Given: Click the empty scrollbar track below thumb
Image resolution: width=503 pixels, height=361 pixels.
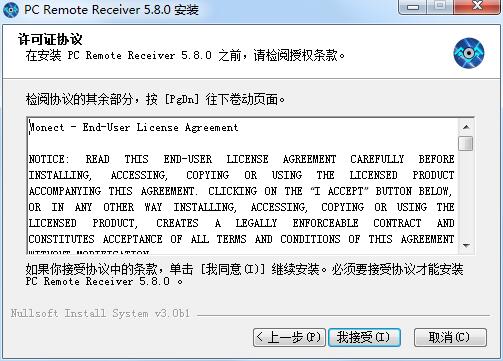Looking at the screenshot, I should (466, 195).
